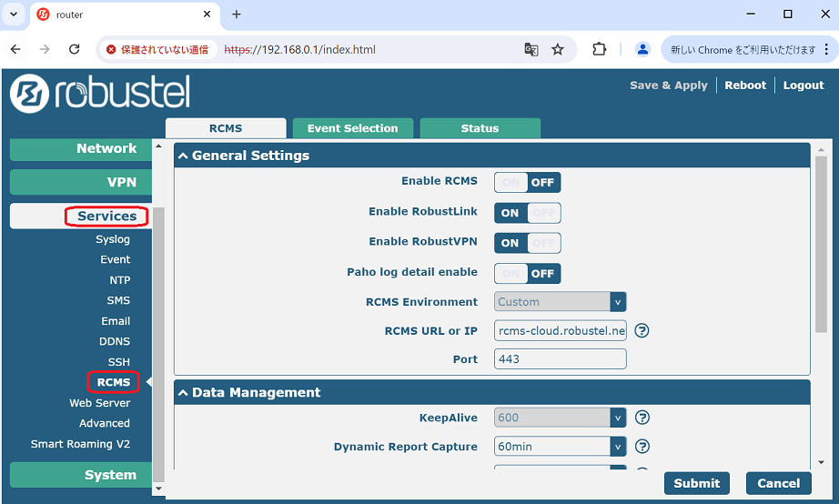Image resolution: width=839 pixels, height=504 pixels.
Task: Click the new Chrome available notice
Action: [743, 50]
